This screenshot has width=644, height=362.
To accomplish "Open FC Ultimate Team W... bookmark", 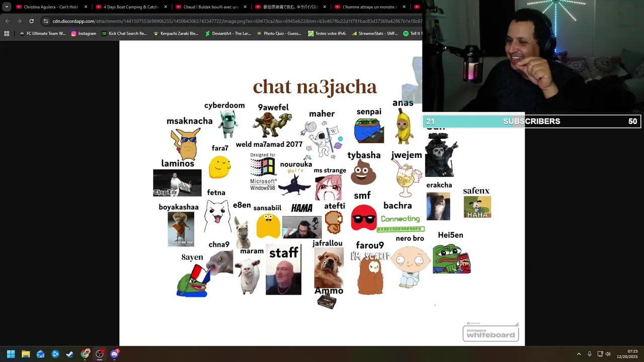I will coord(42,34).
